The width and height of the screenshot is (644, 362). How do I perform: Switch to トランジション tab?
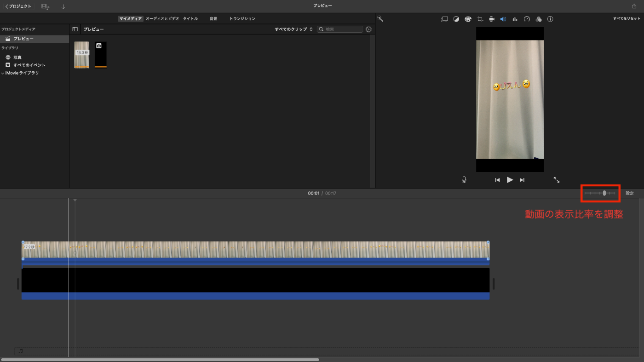[242, 19]
